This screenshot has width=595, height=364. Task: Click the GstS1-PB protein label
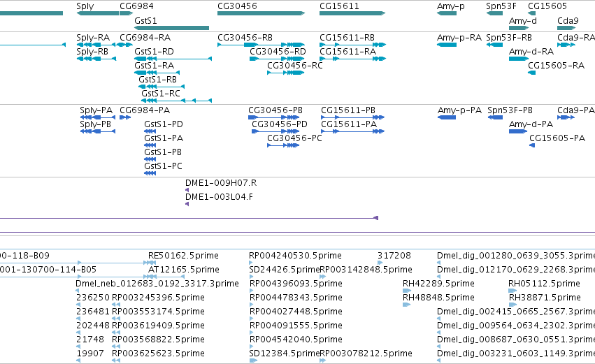coord(163,152)
